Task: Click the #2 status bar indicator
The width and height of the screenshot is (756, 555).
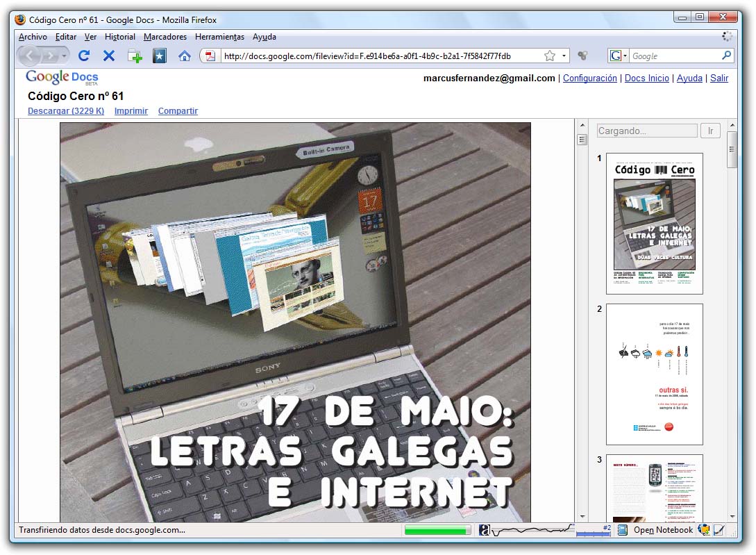Action: [x=594, y=530]
